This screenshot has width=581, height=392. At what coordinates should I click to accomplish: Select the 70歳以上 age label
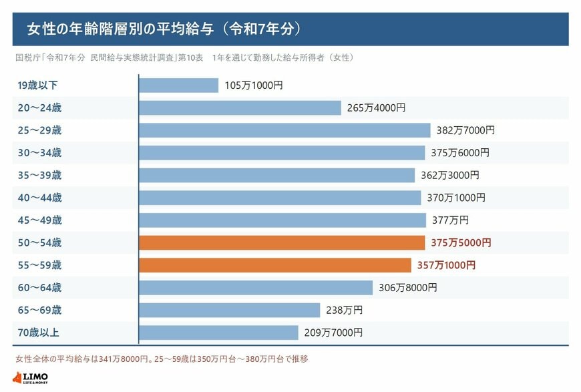(39, 333)
